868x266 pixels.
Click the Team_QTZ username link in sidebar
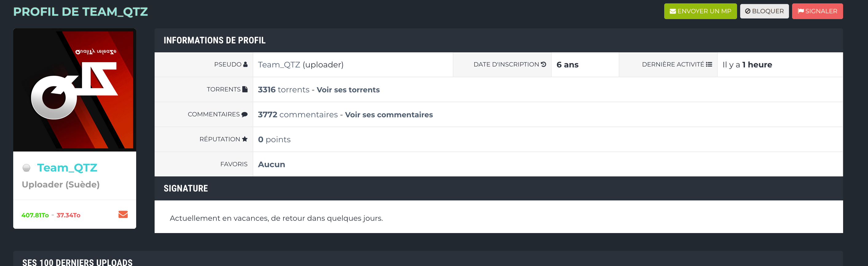[67, 167]
